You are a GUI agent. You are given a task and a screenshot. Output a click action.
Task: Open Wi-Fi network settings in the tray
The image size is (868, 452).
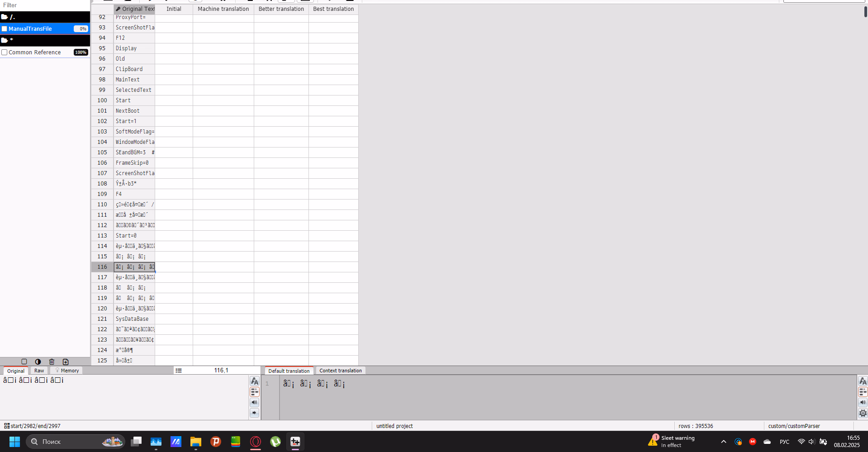tap(801, 442)
